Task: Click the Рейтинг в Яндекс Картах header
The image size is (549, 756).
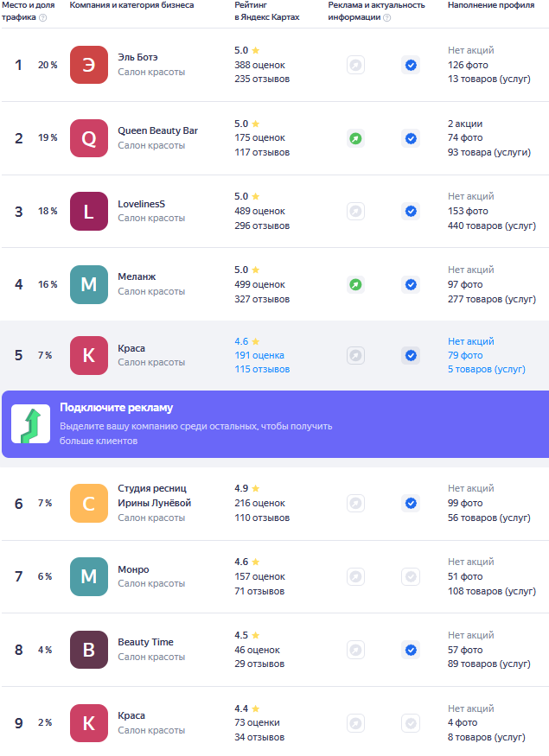Action: pos(267,11)
